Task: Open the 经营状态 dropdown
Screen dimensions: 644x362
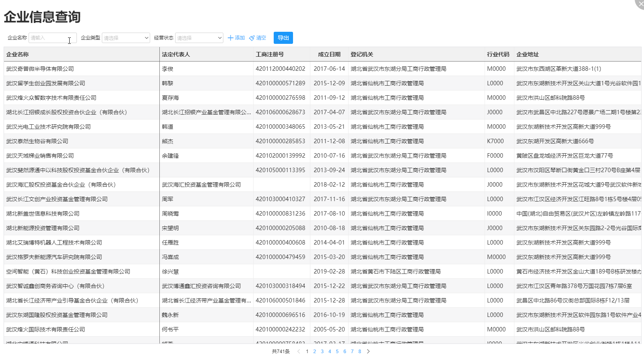Action: (199, 37)
